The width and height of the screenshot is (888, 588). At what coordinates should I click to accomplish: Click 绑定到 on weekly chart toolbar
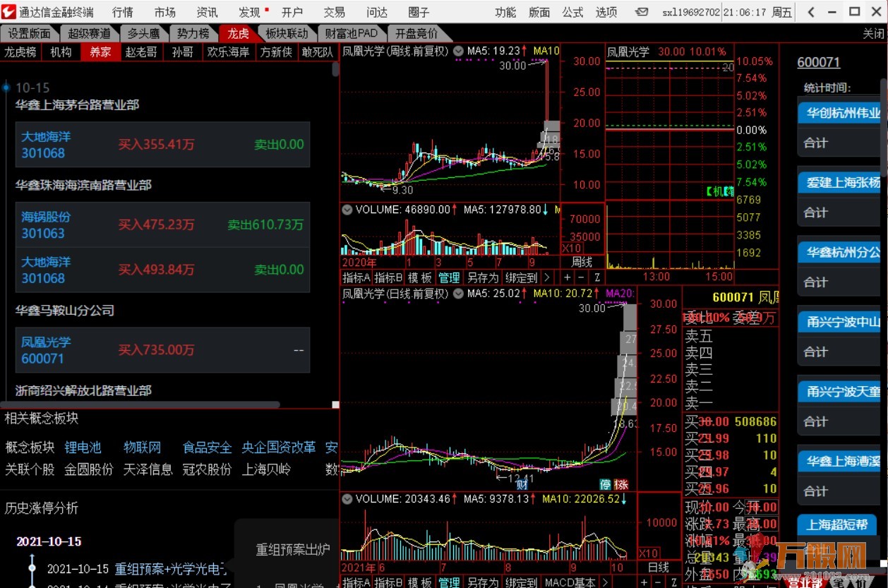click(522, 277)
